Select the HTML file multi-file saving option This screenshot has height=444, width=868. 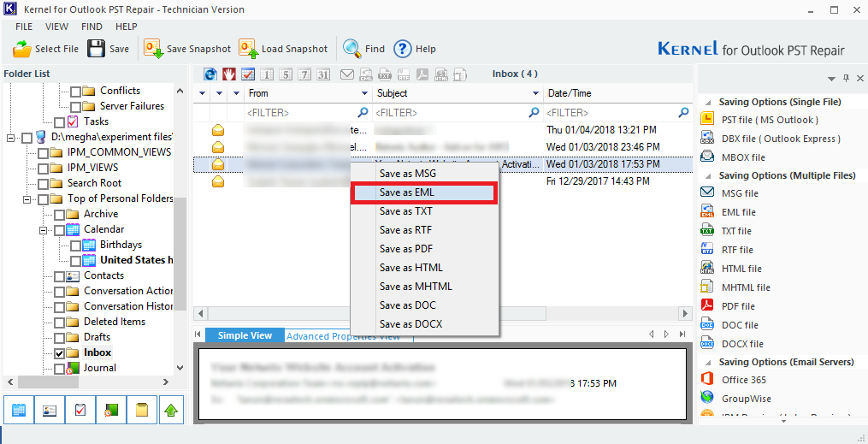click(741, 269)
